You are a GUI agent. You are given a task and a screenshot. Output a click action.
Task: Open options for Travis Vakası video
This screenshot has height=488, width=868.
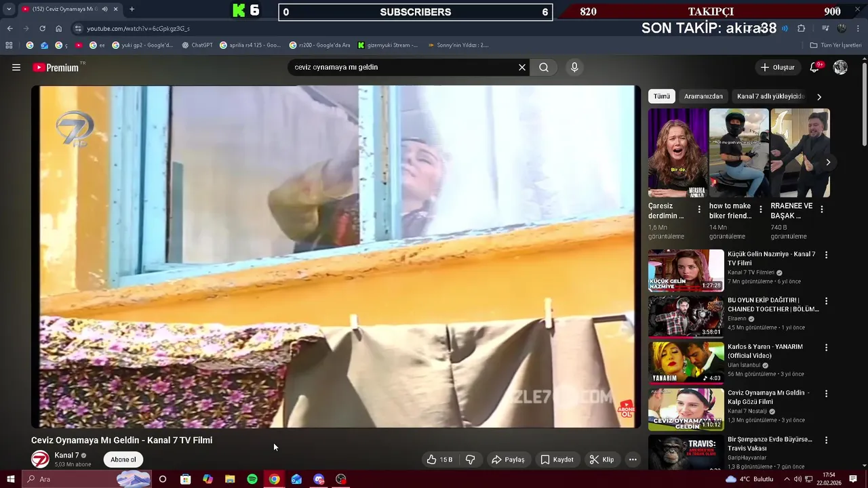click(826, 440)
